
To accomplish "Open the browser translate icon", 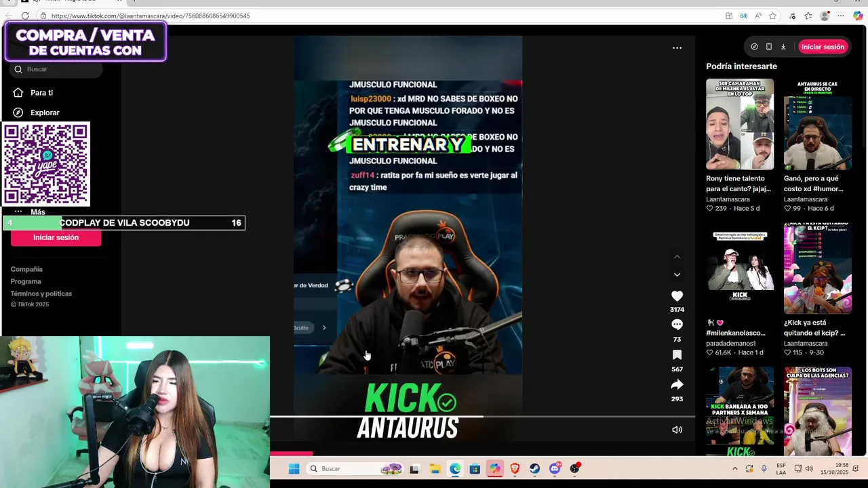I will pos(743,16).
